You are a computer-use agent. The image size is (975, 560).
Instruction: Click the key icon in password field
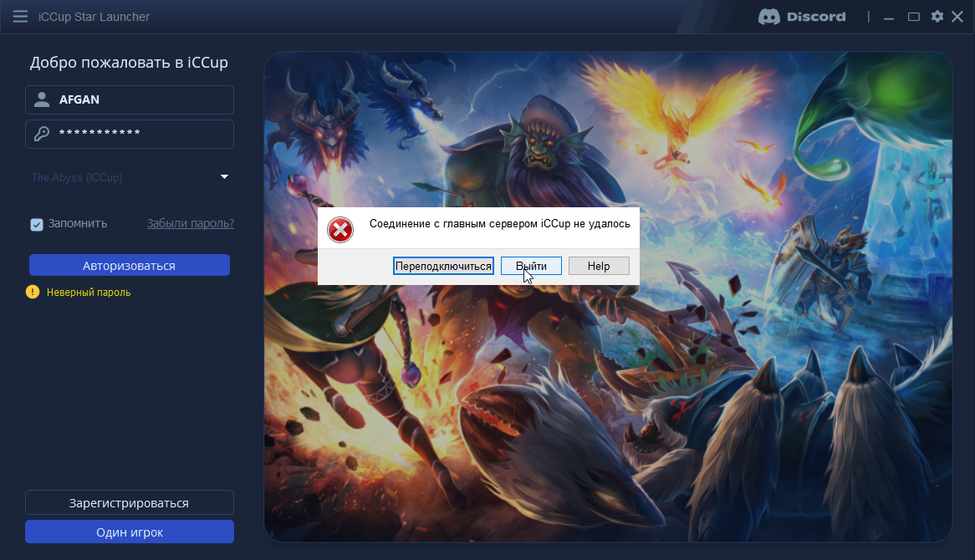pos(42,134)
